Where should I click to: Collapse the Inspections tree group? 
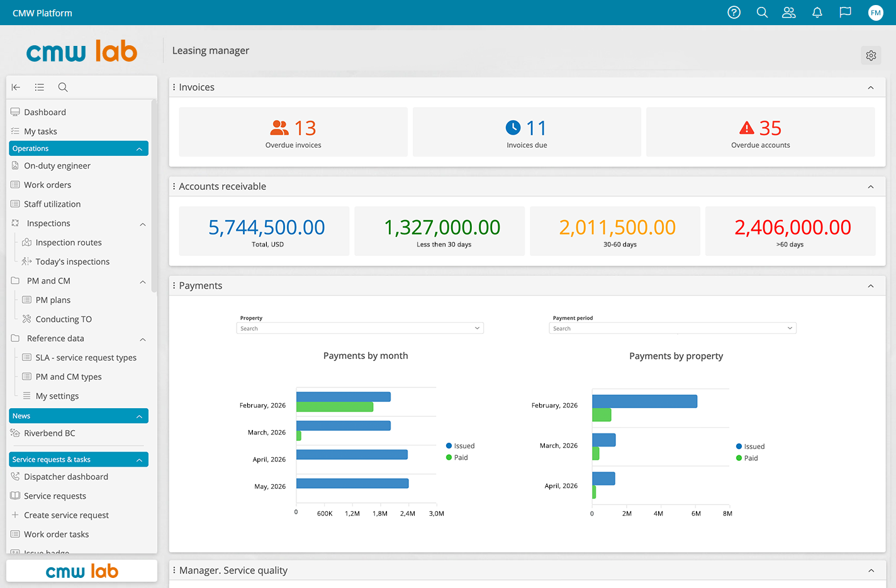click(143, 224)
